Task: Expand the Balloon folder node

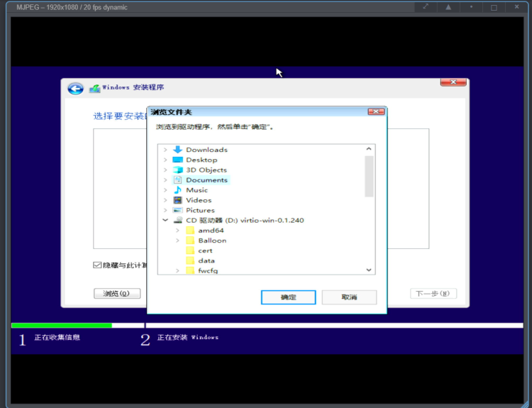Action: point(177,241)
